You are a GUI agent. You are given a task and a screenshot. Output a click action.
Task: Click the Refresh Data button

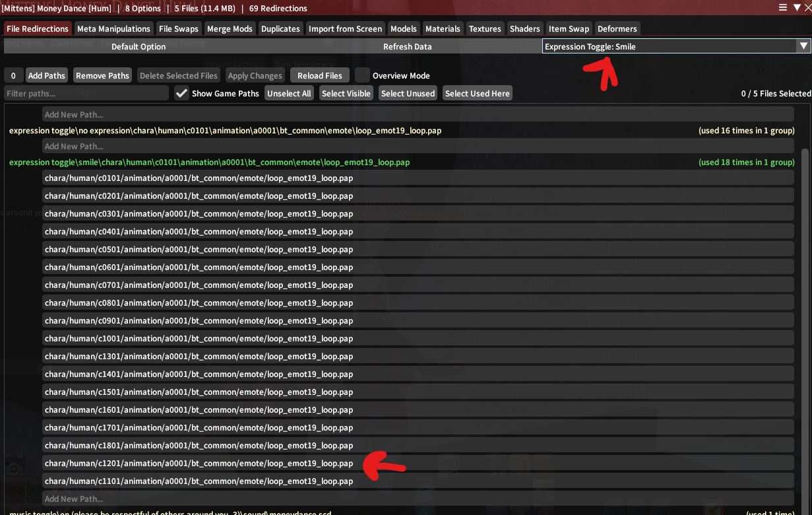click(x=407, y=47)
